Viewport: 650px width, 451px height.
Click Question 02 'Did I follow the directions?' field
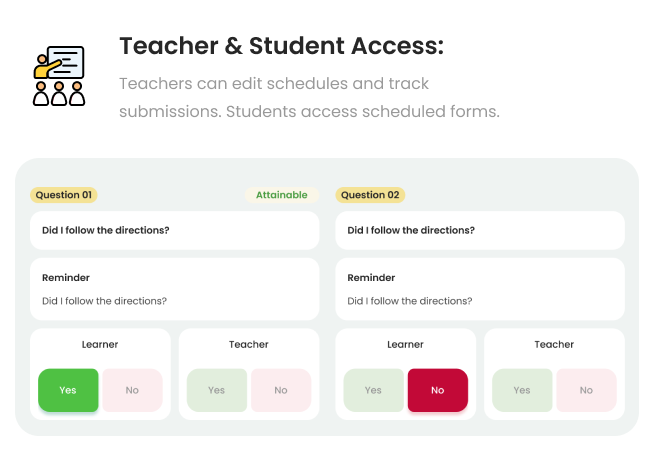click(480, 231)
